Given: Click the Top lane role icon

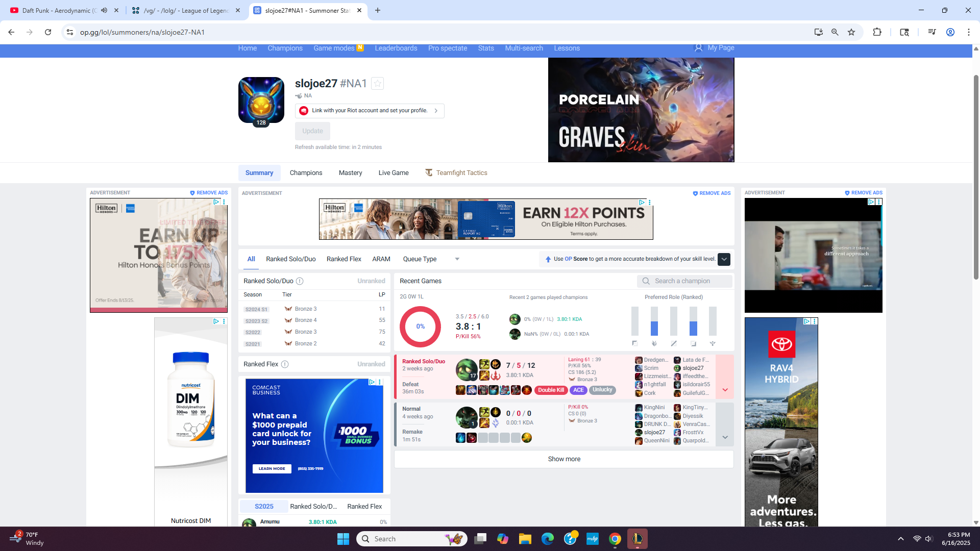Looking at the screenshot, I should click(634, 344).
